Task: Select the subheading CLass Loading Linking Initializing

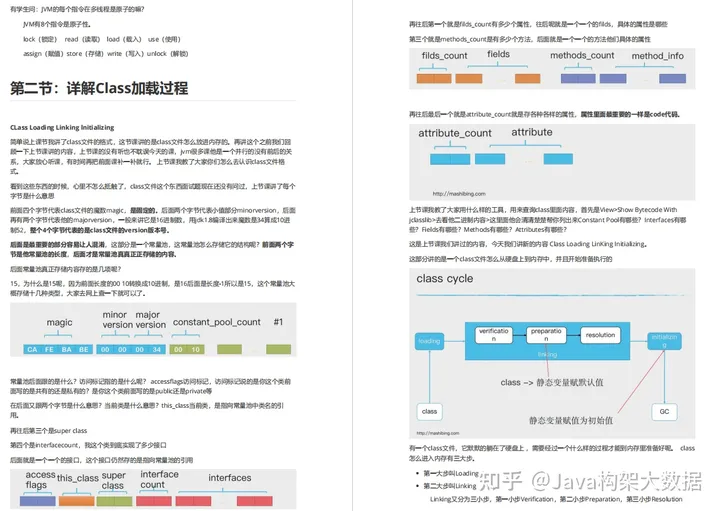Action: pyautogui.click(x=62, y=127)
